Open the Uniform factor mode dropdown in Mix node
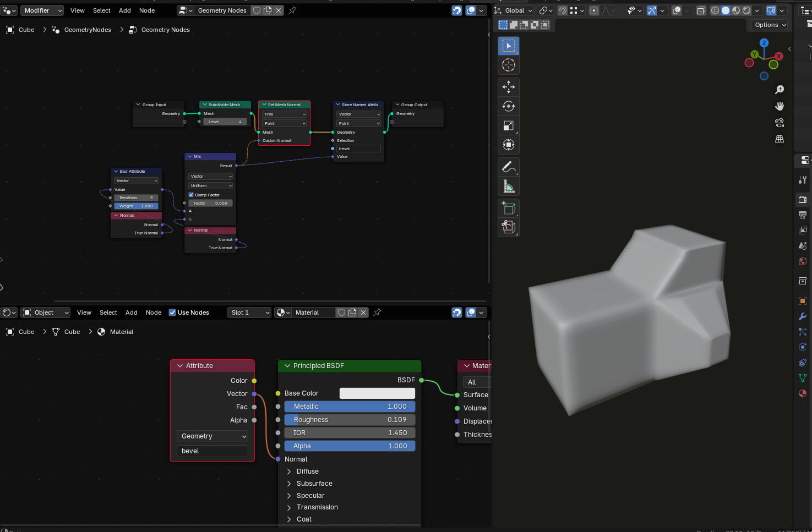The image size is (812, 532). click(x=211, y=186)
